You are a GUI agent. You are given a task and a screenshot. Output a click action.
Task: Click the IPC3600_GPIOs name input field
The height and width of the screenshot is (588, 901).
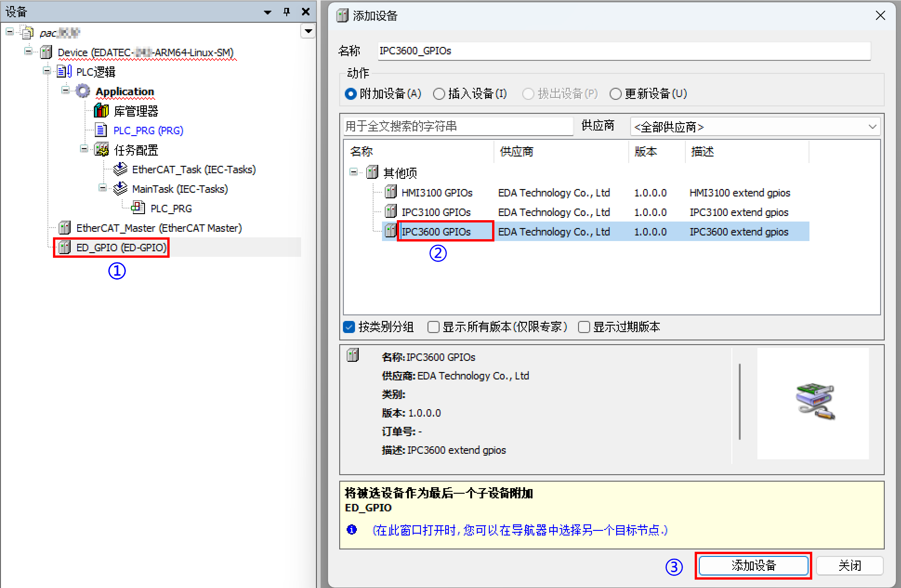(x=623, y=51)
